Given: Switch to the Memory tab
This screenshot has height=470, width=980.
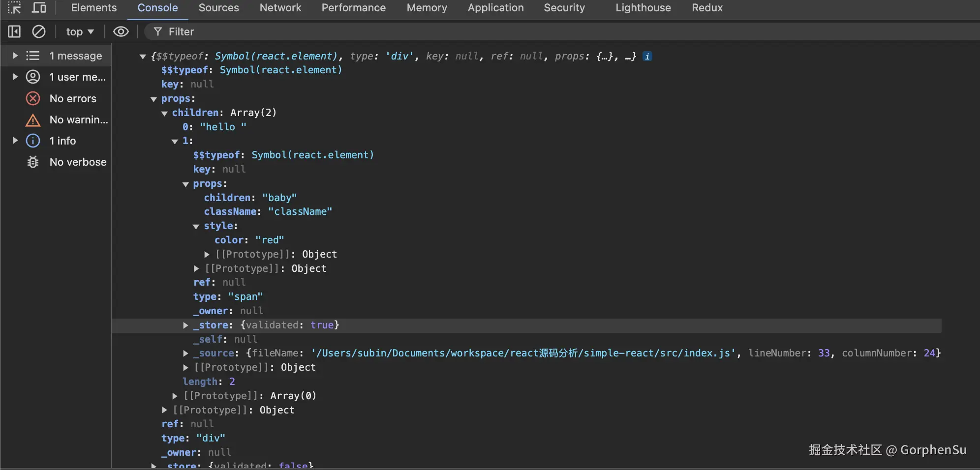Looking at the screenshot, I should coord(426,7).
